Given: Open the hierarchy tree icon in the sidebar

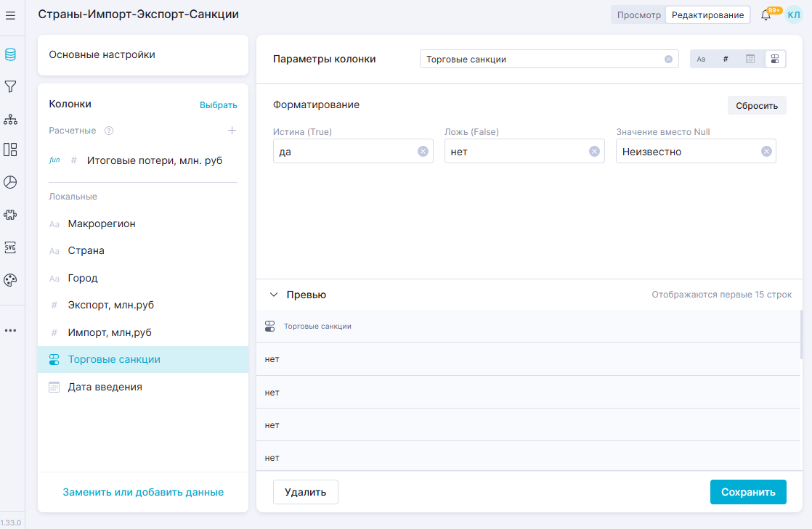Looking at the screenshot, I should click(10, 119).
